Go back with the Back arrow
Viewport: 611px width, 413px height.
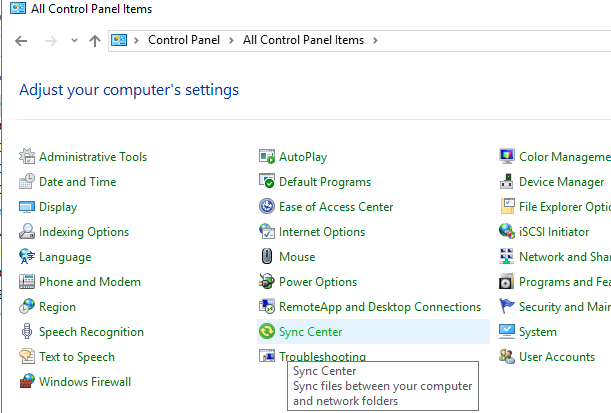[21, 41]
